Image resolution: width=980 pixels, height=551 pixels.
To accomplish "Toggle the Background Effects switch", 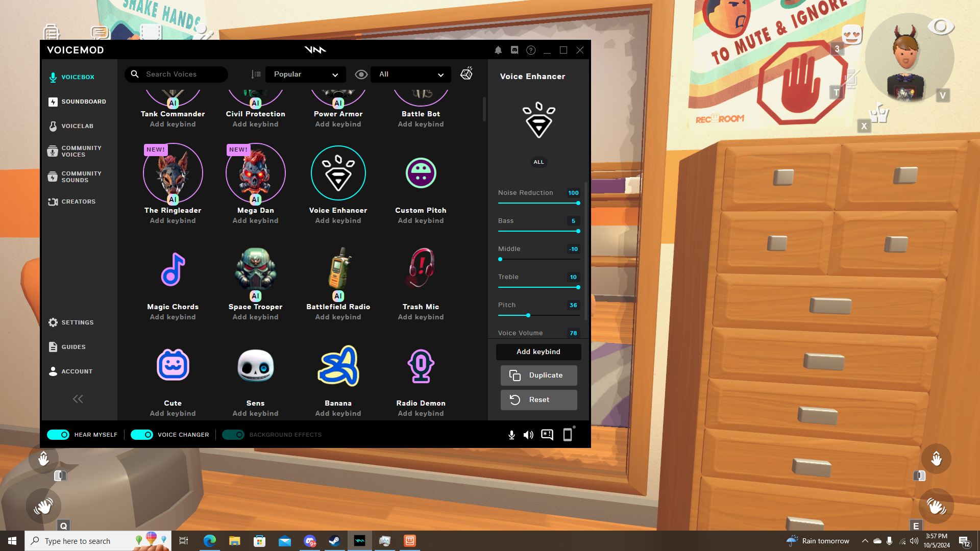I will pos(233,435).
